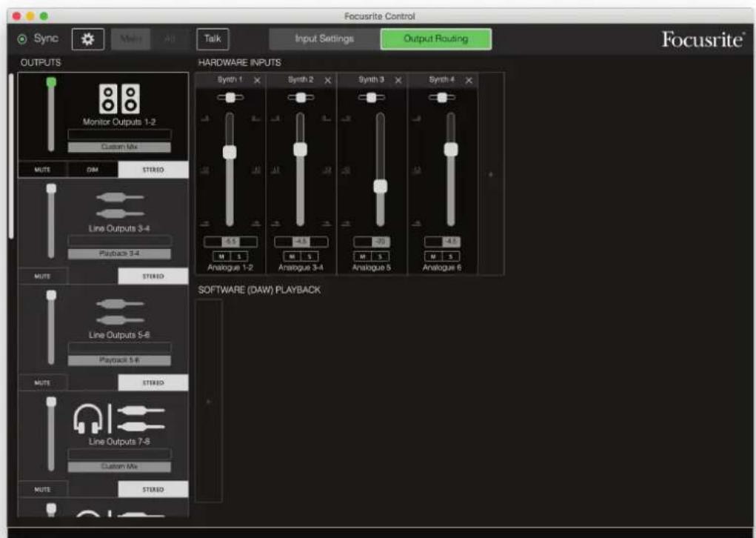Toggle DIM on Monitor Outputs 1-2
This screenshot has height=538, width=756.
[x=93, y=170]
